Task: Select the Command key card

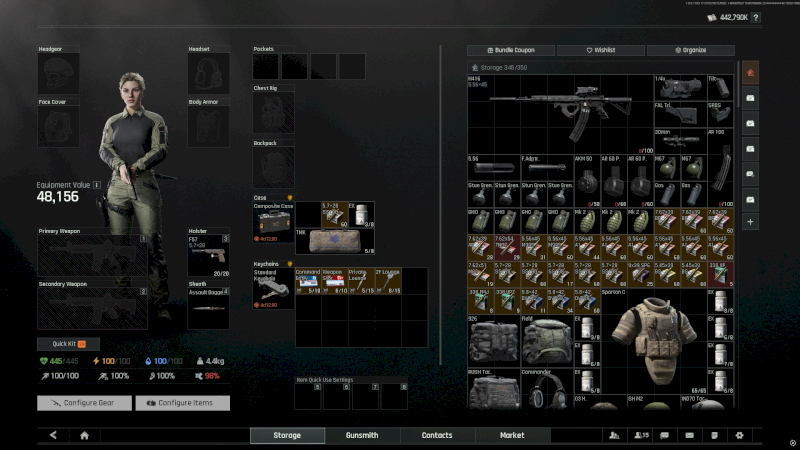Action: 308,281
